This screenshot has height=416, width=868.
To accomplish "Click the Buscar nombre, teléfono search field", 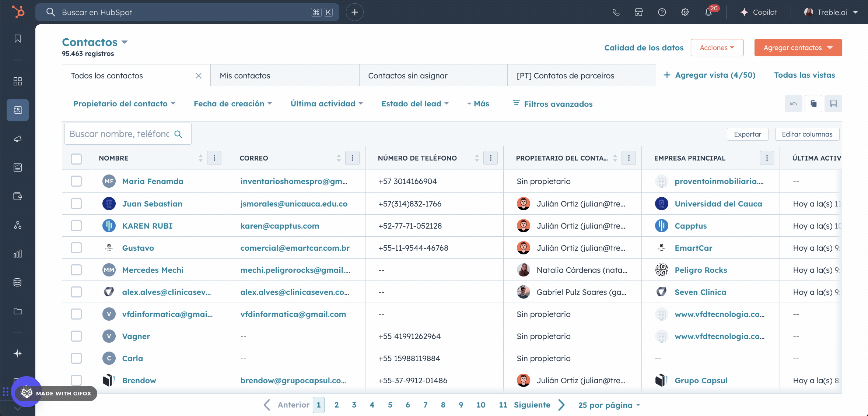I will [x=119, y=134].
